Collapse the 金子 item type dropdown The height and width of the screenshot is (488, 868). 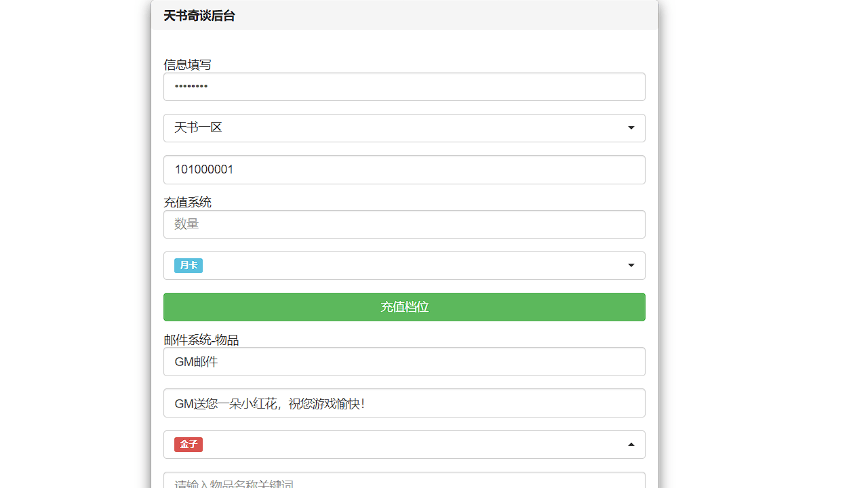(403, 445)
